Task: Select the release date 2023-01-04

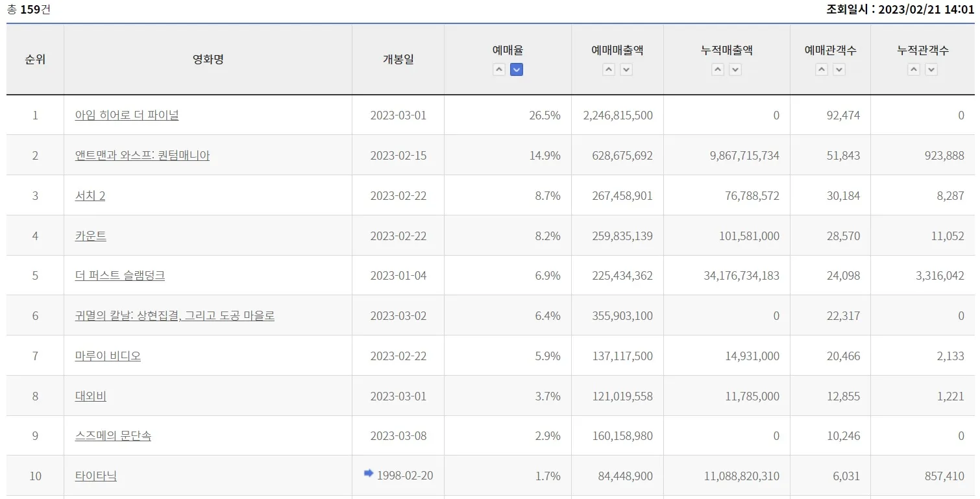Action: pyautogui.click(x=398, y=276)
